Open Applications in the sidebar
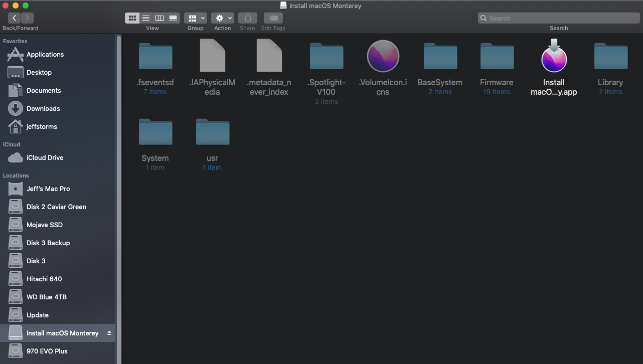Screen dimensions: 643x364 [58, 54]
